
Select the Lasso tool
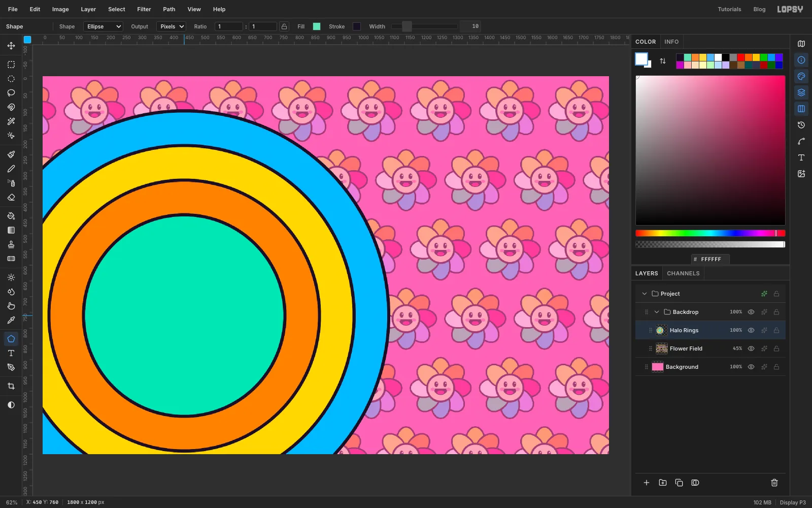pos(11,93)
